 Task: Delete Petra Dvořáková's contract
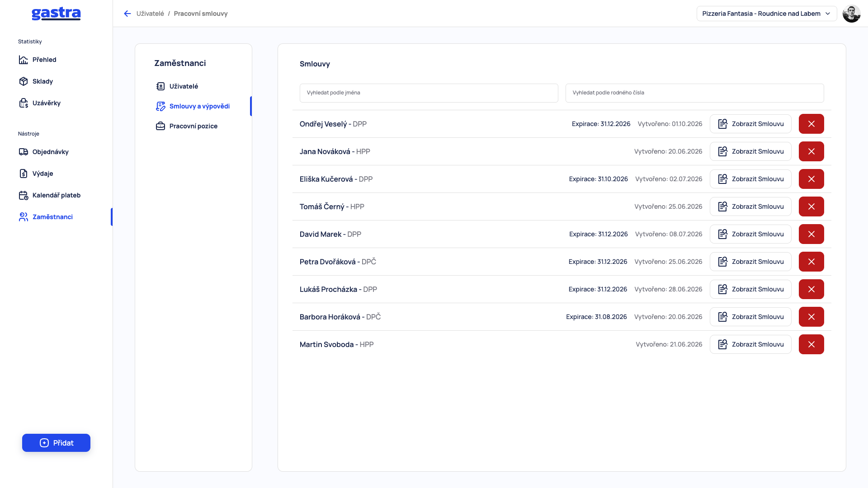point(811,262)
